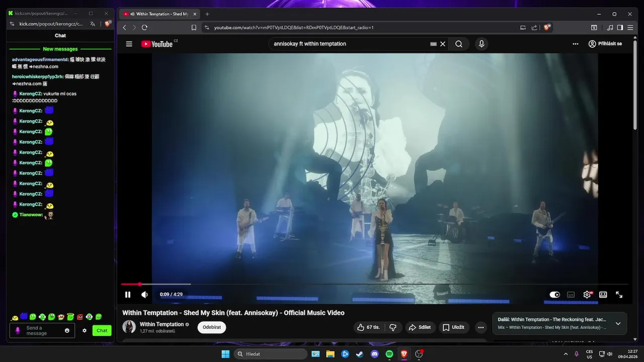Sign in via Přihlásit se button
The width and height of the screenshot is (644, 362).
(x=605, y=44)
